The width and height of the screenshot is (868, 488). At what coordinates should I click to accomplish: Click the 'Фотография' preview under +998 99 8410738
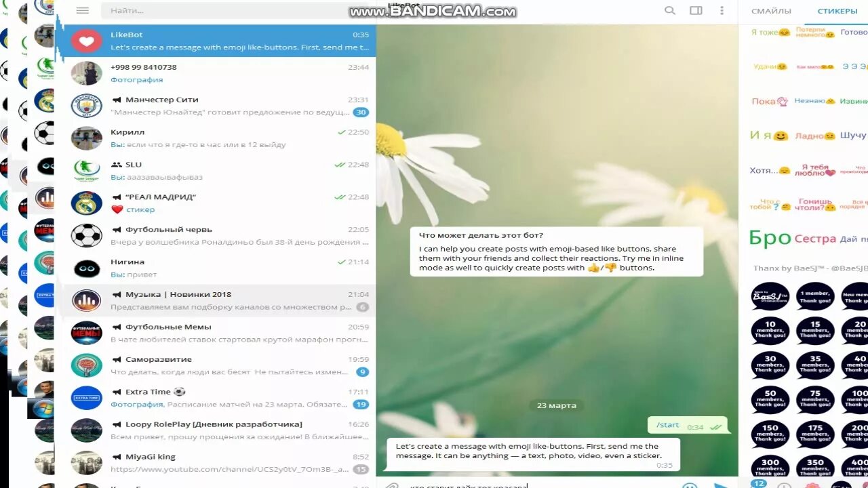(137, 79)
